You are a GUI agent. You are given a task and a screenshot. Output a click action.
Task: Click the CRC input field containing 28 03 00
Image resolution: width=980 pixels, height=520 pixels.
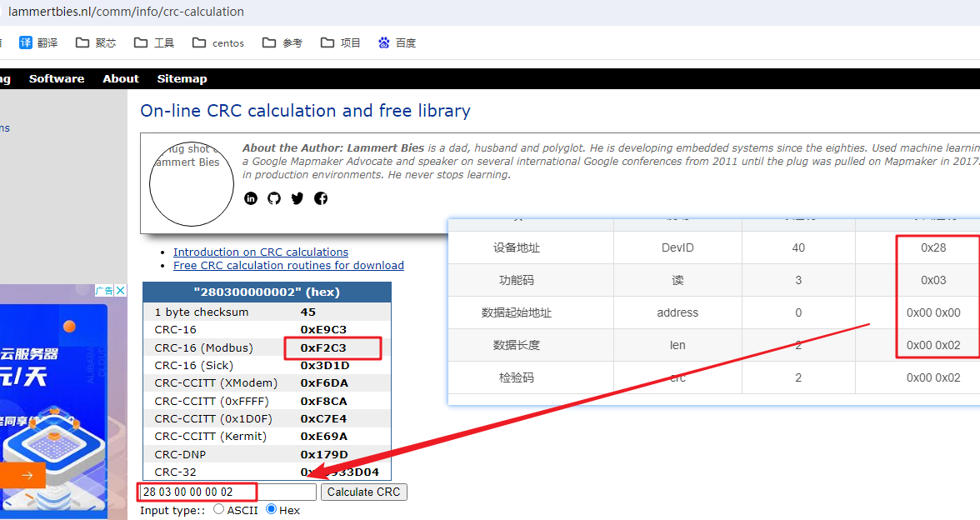pos(227,492)
